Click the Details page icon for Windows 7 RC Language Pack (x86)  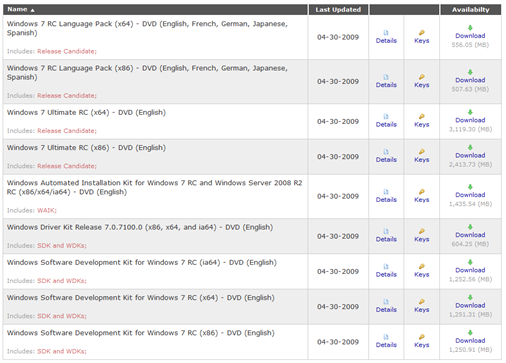tap(386, 77)
